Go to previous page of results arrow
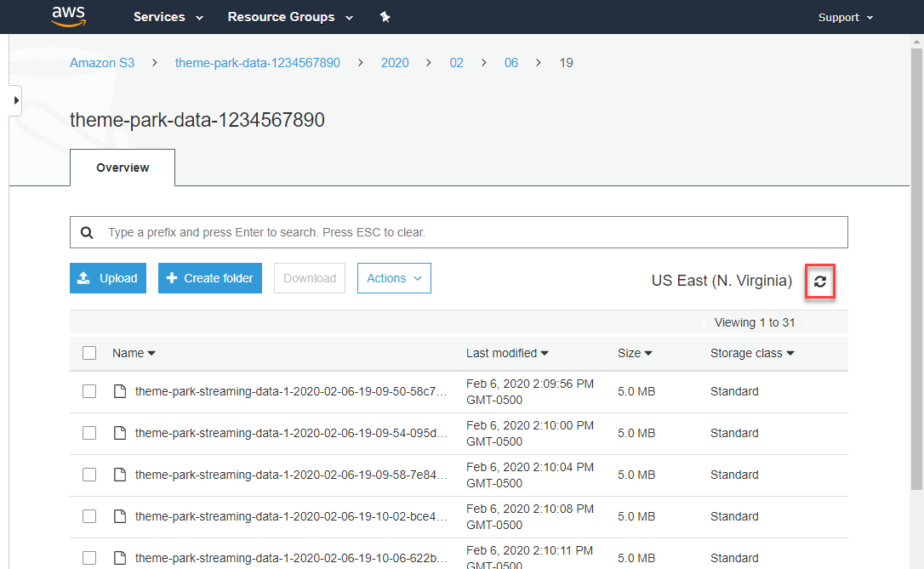Screen dimensions: 924x569 (704, 323)
